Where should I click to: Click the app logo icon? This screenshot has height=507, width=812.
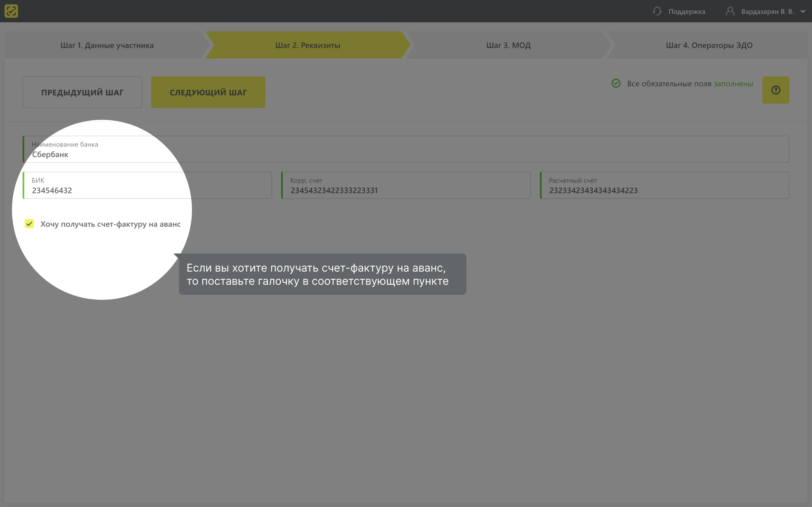pyautogui.click(x=11, y=11)
